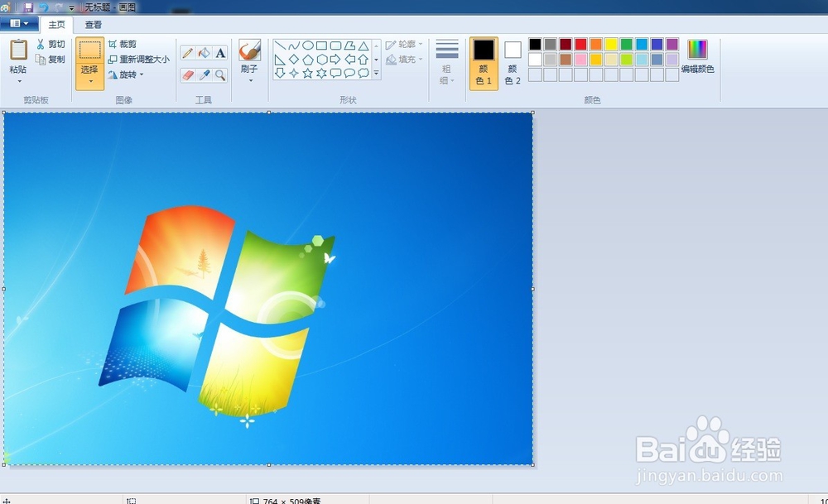
Task: Click the 复制 copy button
Action: pos(51,59)
